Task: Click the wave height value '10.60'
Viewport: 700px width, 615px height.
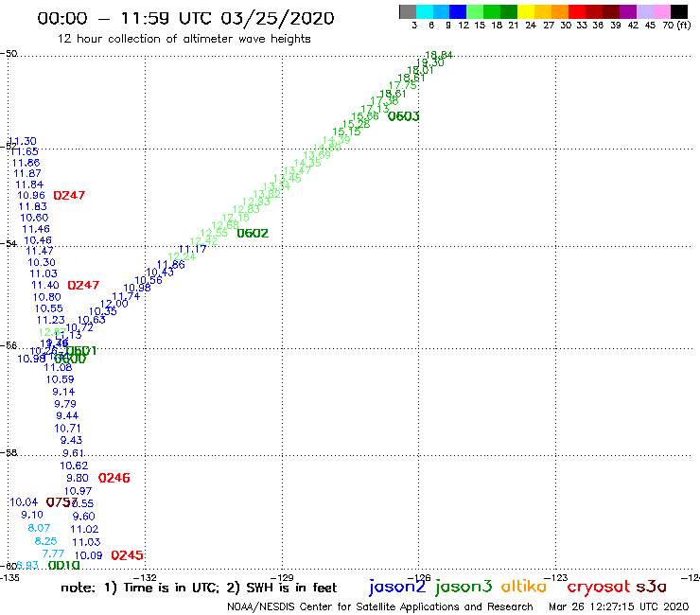Action: (34, 218)
